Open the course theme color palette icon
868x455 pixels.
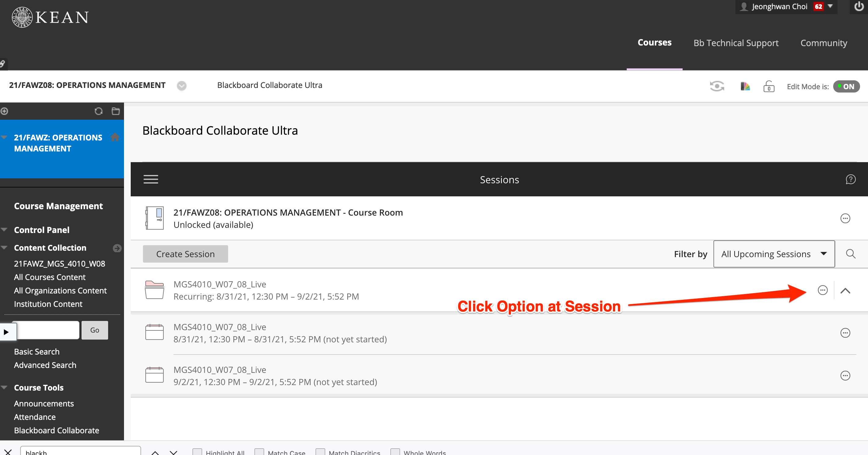[x=745, y=86]
